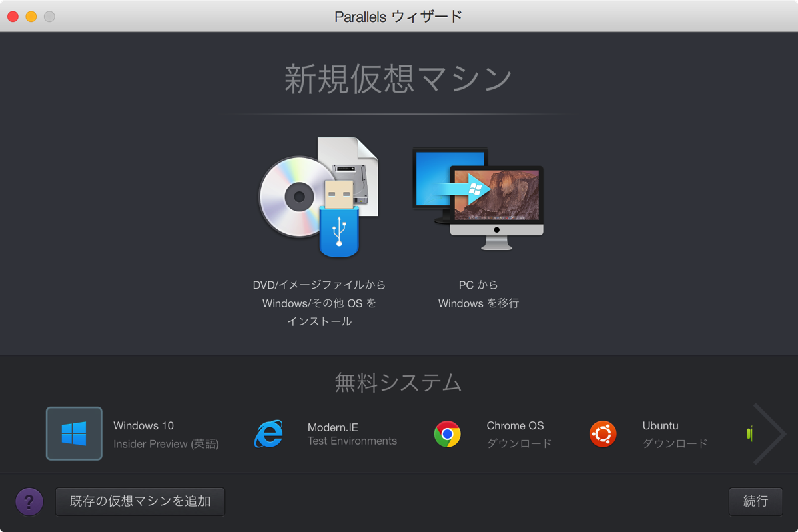
Task: Choose the Ubuntu ダウンロード option
Action: point(675,442)
